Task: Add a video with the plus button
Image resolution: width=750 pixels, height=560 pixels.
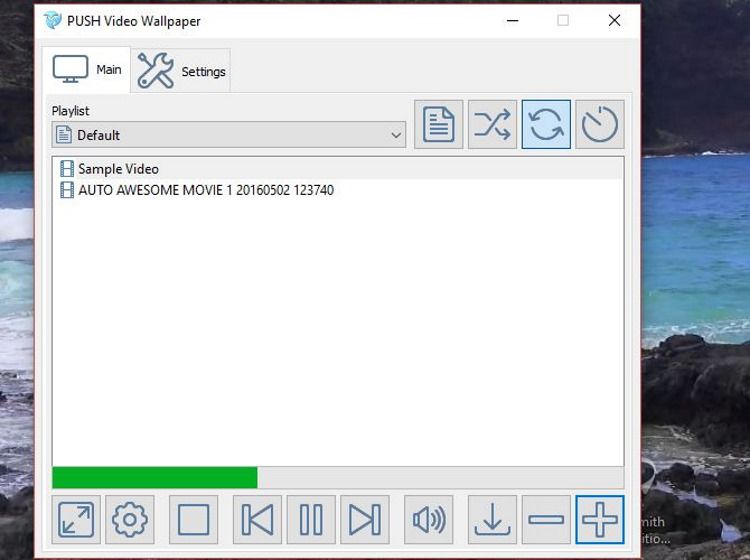Action: [600, 520]
